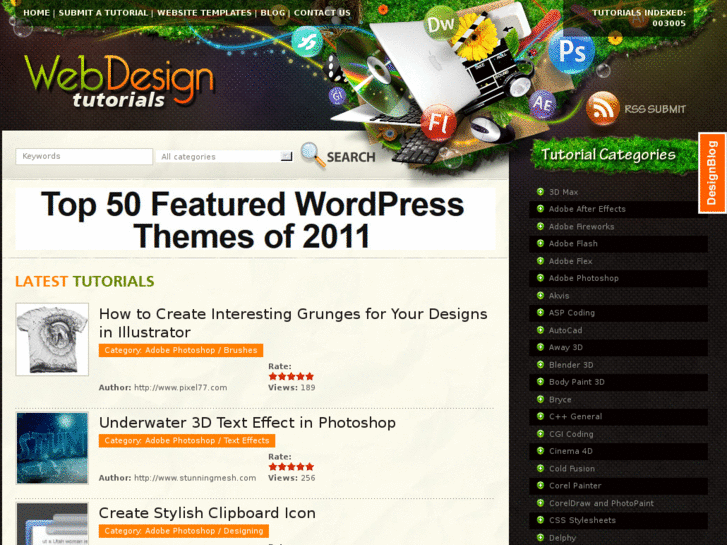
Task: Click author link http://www.pixel77.com
Action: click(180, 388)
